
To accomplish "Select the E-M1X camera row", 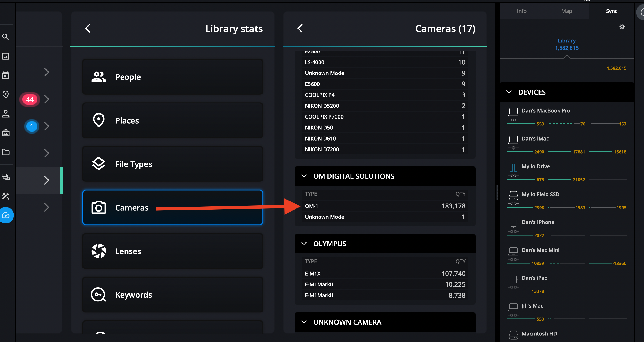I will coord(385,273).
